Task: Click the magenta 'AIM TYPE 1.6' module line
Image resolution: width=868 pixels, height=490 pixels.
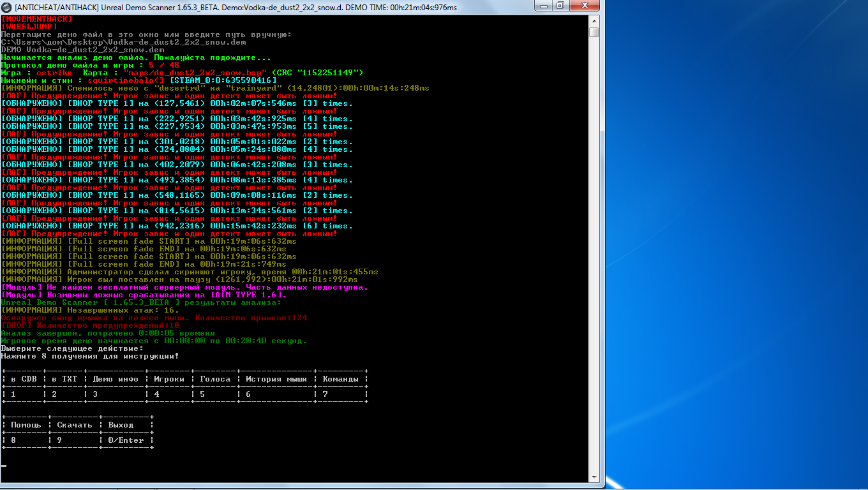Action: [x=144, y=295]
